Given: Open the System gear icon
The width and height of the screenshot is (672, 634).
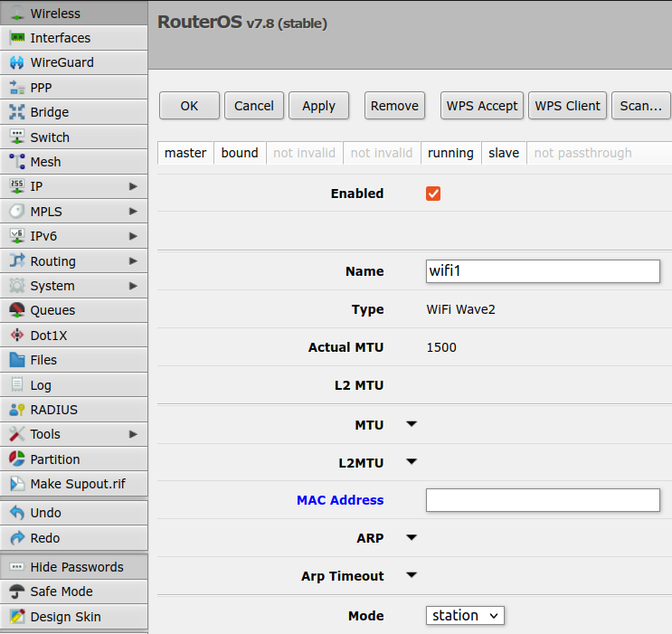Looking at the screenshot, I should (x=17, y=286).
